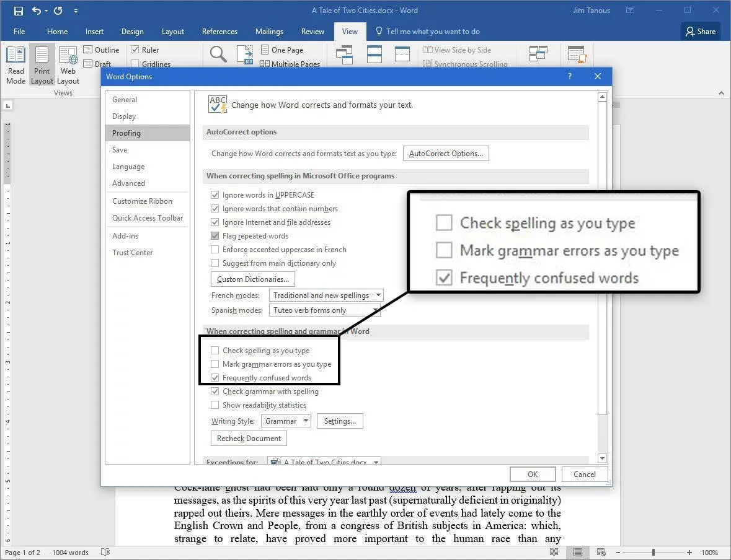Select Web Layout from the status bar icons

(601, 552)
